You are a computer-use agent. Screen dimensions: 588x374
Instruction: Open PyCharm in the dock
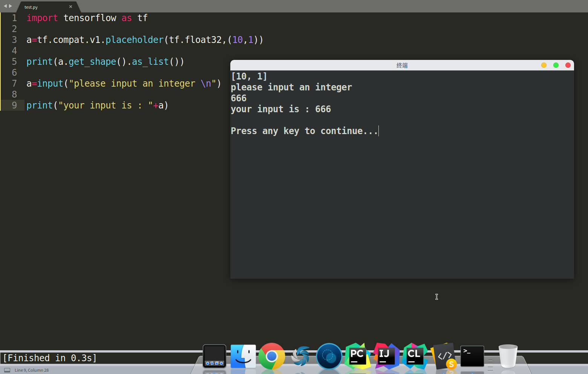[x=357, y=356]
